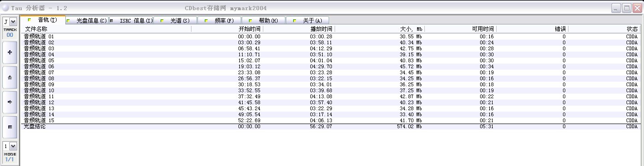Click total size 574.02 Mb
The image size is (644, 166).
(x=409, y=126)
